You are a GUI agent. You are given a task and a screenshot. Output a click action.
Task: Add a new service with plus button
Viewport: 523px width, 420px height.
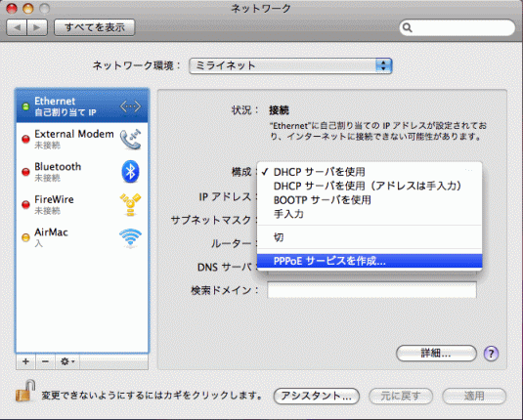(25, 361)
